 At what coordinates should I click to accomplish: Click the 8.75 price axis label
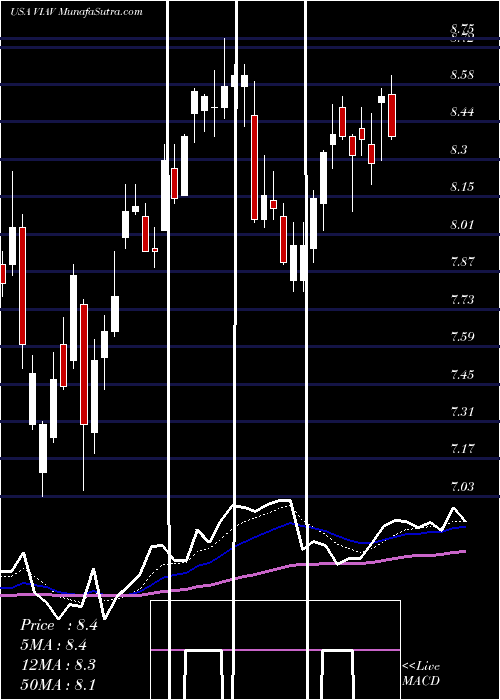click(462, 29)
